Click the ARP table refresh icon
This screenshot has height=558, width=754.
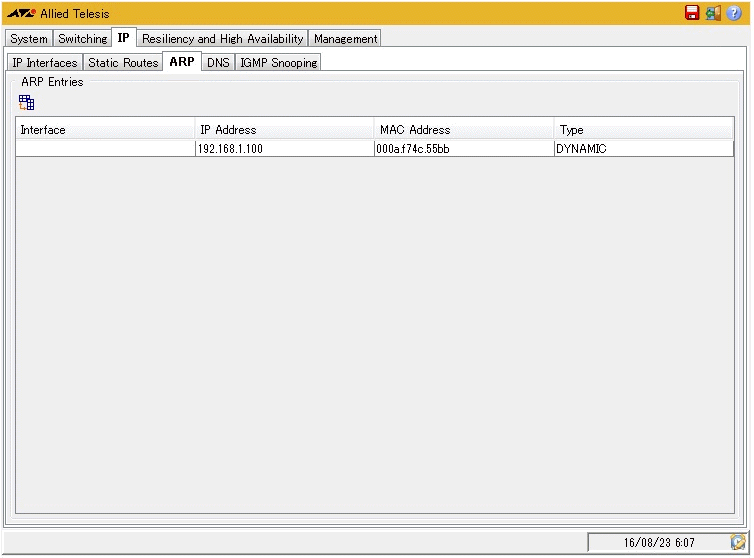26,102
